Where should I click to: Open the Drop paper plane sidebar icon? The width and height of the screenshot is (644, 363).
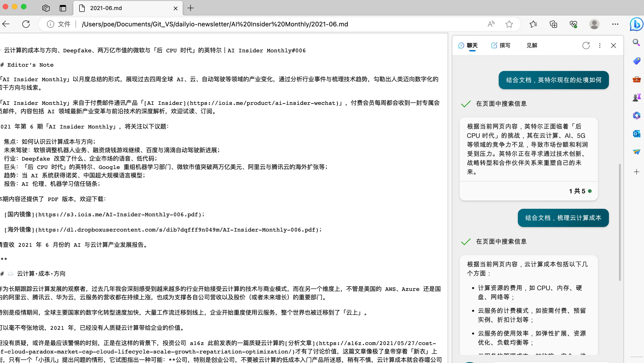pyautogui.click(x=636, y=152)
